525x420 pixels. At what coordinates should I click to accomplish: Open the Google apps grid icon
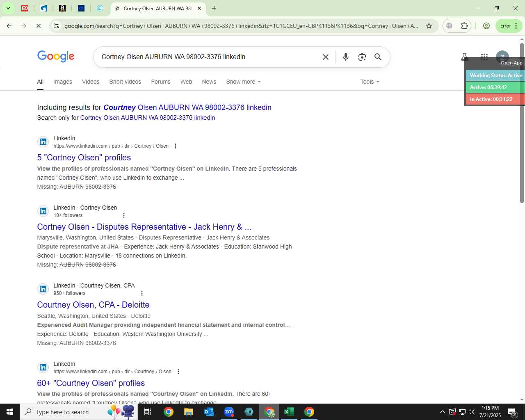coord(484,57)
